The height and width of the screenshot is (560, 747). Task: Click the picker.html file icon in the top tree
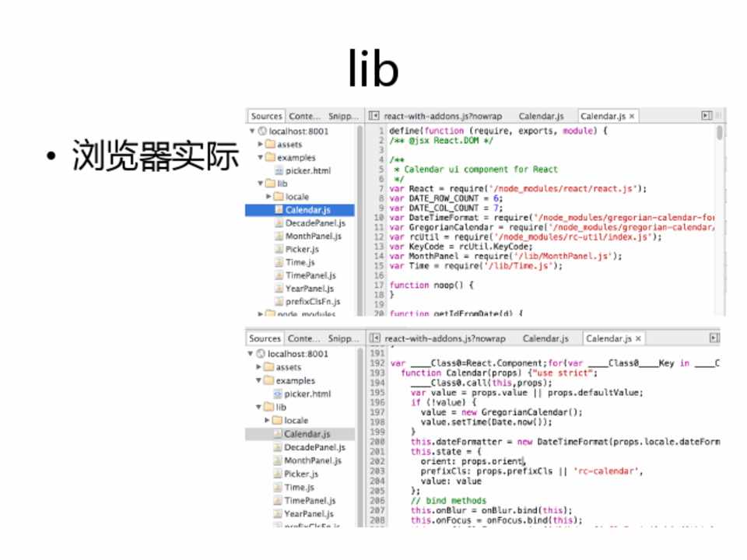tap(279, 170)
